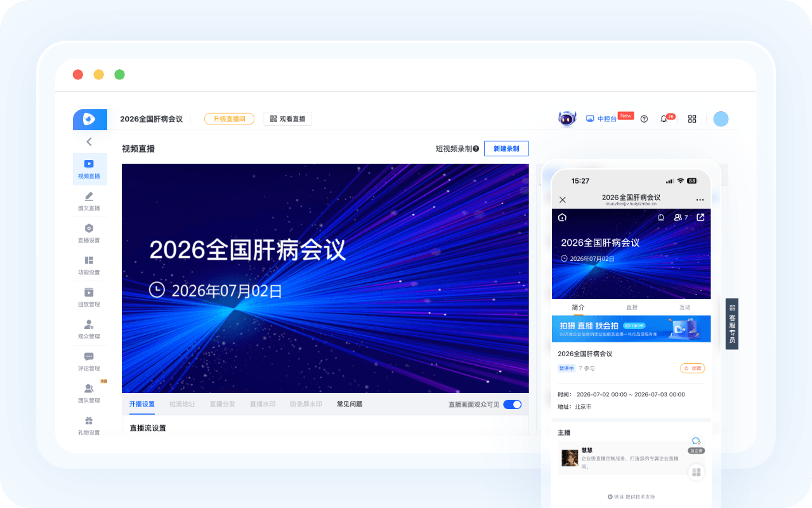The image size is (812, 508).
Task: Open 回放管理 in sidebar
Action: [x=89, y=297]
